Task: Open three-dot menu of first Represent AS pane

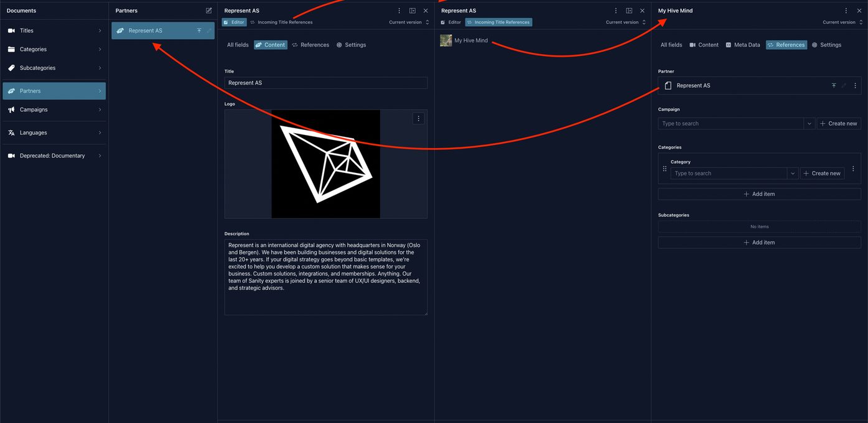Action: (399, 11)
